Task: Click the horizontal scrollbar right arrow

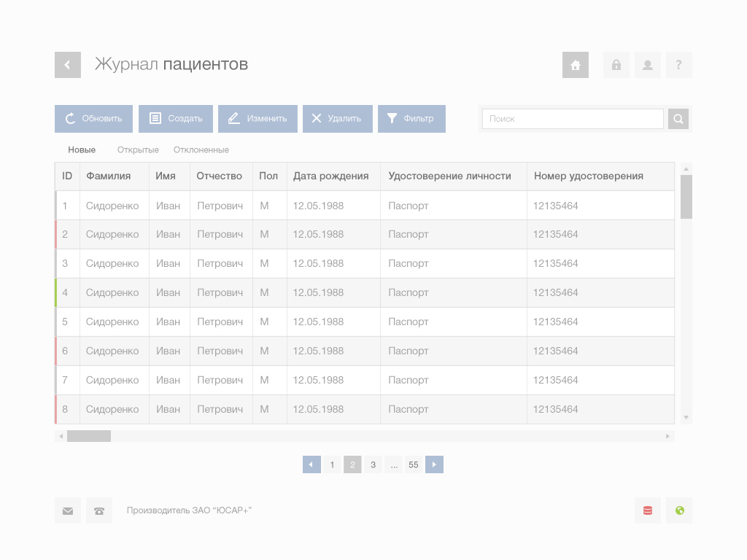Action: tap(667, 436)
